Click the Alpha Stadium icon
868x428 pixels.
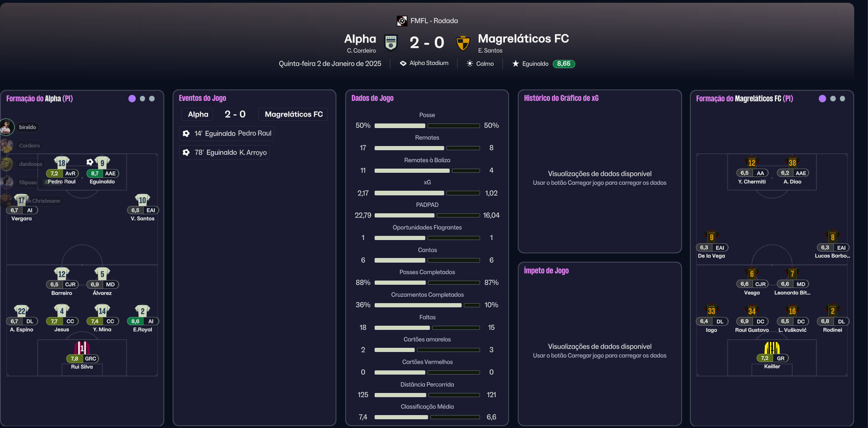point(403,63)
